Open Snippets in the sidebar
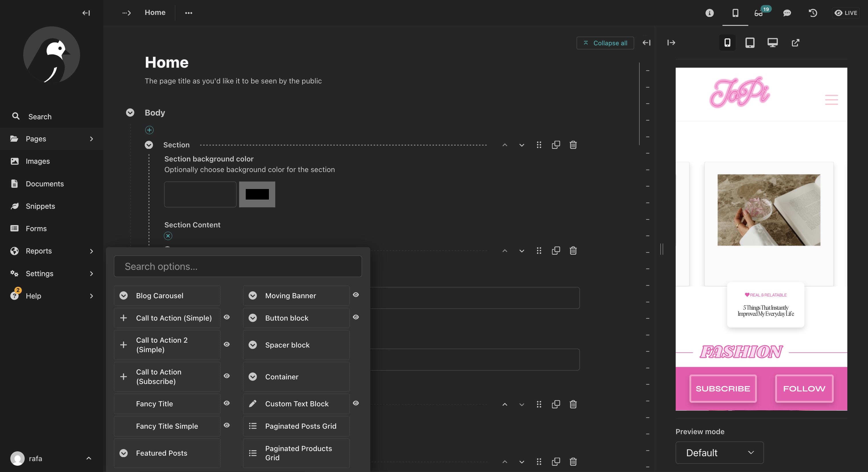 pyautogui.click(x=40, y=206)
